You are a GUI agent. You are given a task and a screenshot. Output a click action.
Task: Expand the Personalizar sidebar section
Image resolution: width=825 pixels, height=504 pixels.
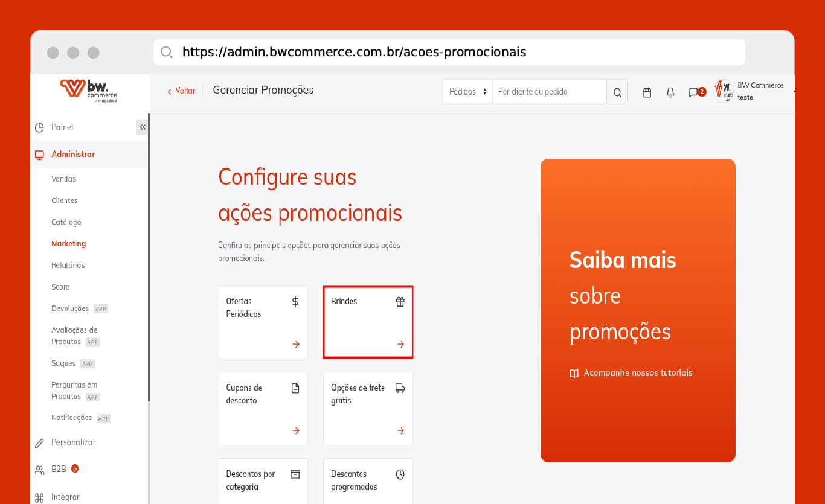tap(74, 442)
